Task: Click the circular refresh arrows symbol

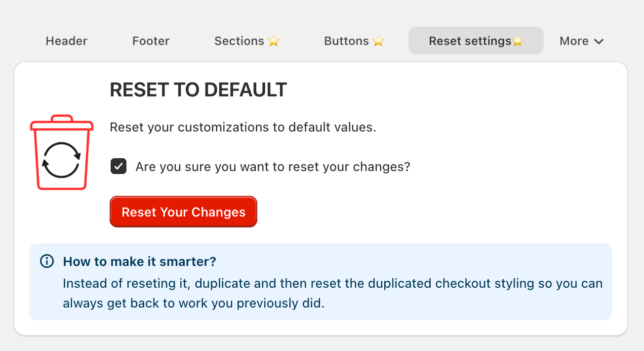Action: pyautogui.click(x=61, y=160)
